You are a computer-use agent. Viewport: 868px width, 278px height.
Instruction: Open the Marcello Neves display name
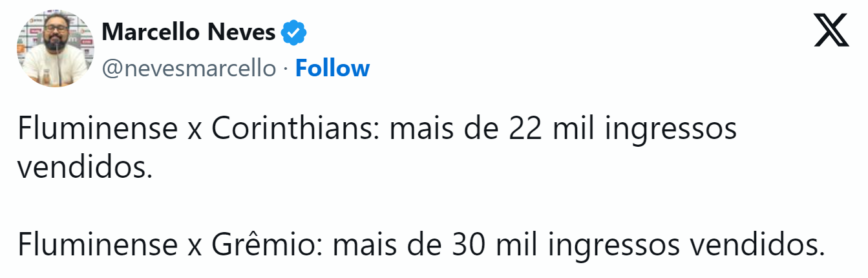(x=189, y=32)
